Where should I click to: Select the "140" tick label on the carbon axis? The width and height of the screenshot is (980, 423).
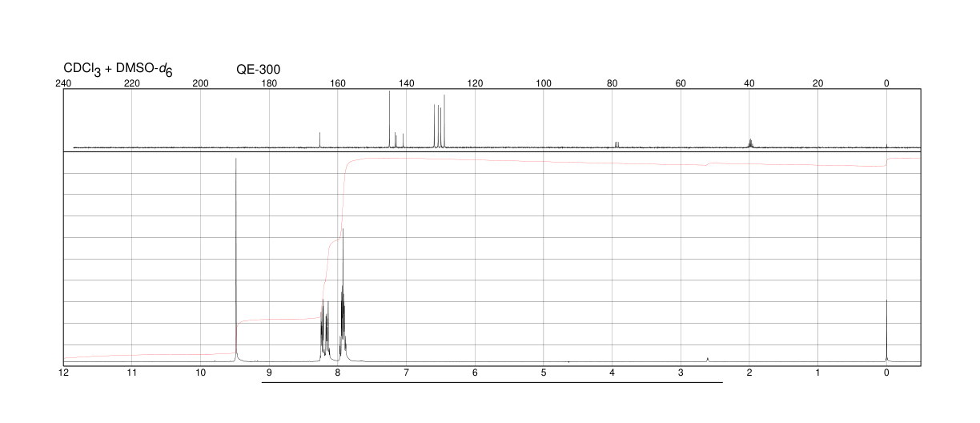pos(406,83)
